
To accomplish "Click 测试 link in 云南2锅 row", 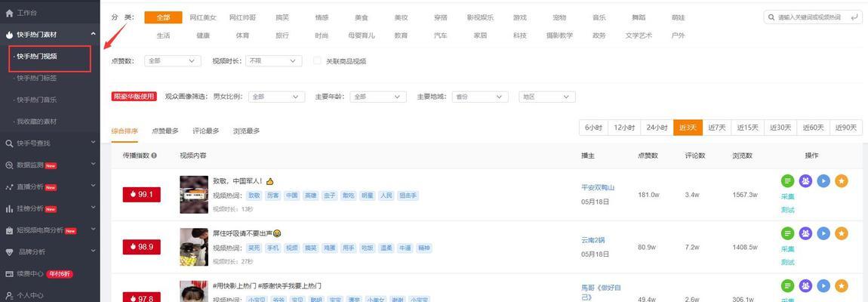I will pos(787,262).
